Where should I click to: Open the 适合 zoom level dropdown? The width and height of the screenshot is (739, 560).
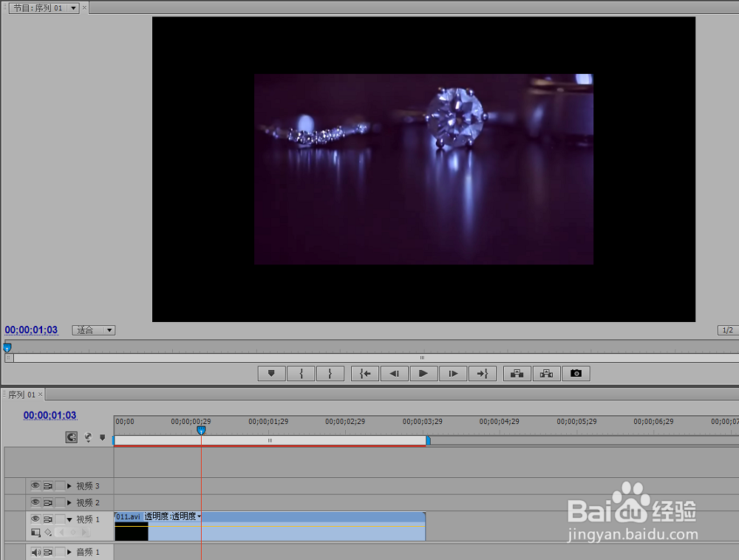coord(93,330)
